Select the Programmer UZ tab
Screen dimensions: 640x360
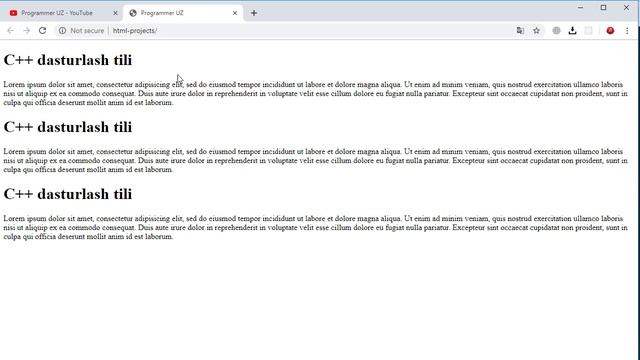(x=183, y=13)
